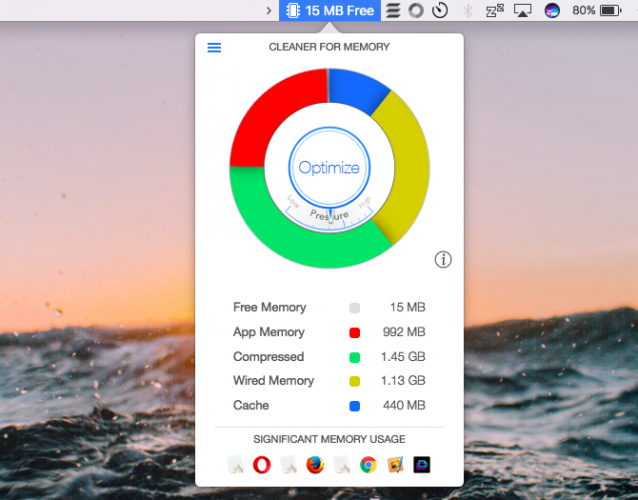Click the 440 MB value
The width and height of the screenshot is (638, 500).
point(404,405)
